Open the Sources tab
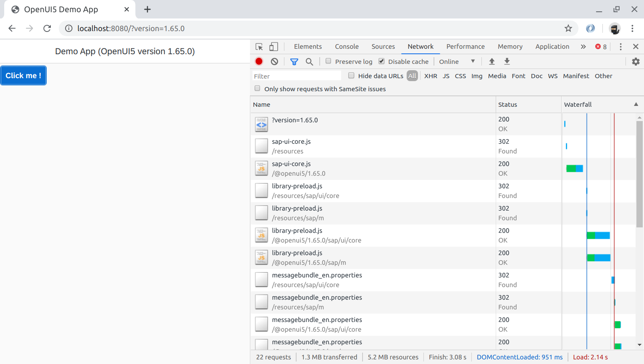Screen dimensions: 644x364 pos(383,47)
